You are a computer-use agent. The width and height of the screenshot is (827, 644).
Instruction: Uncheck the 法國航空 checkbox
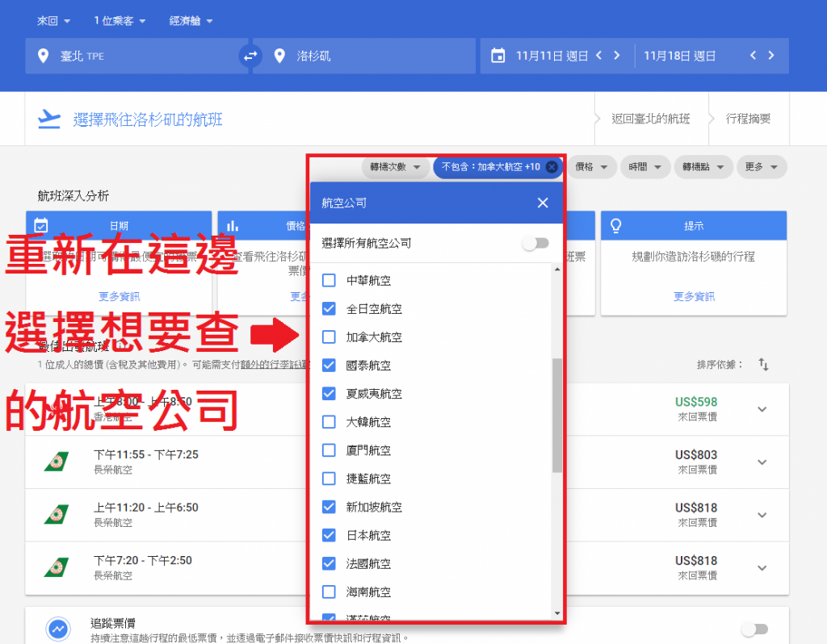pos(329,563)
